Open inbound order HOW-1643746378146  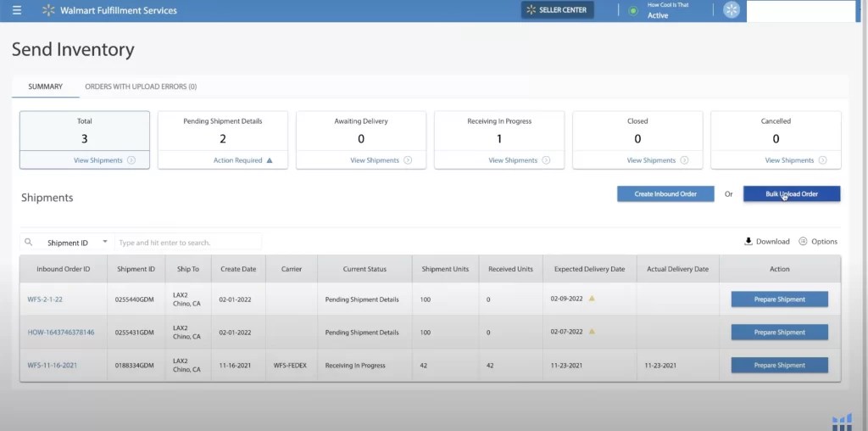point(61,333)
